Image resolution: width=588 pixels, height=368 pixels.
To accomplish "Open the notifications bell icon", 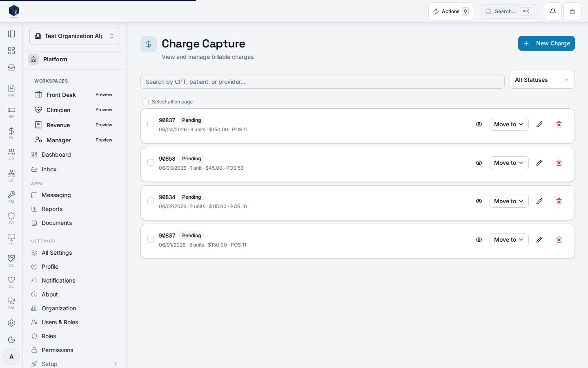I will pos(553,11).
